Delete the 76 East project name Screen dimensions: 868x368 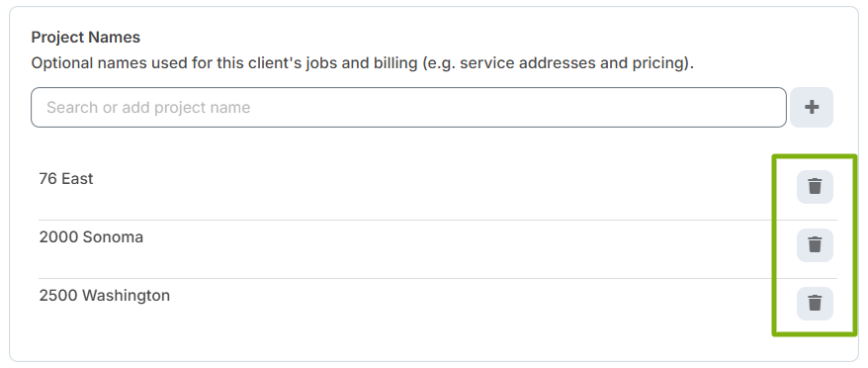coord(815,187)
